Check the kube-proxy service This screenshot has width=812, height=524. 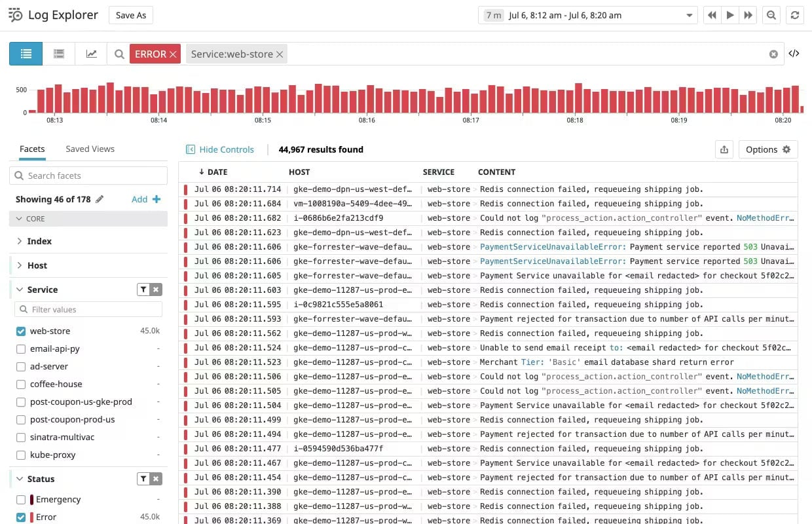coord(21,455)
